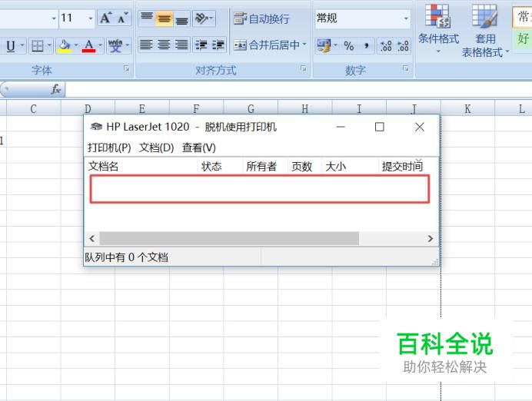Viewport: 532px width, 401px height.
Task: Launch the 字体 dialog expander
Action: (127, 69)
